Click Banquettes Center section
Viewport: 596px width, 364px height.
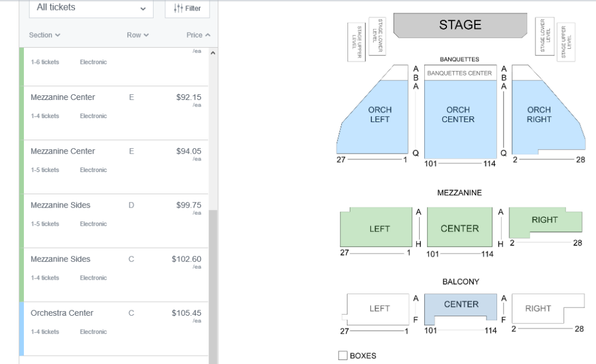coord(459,73)
